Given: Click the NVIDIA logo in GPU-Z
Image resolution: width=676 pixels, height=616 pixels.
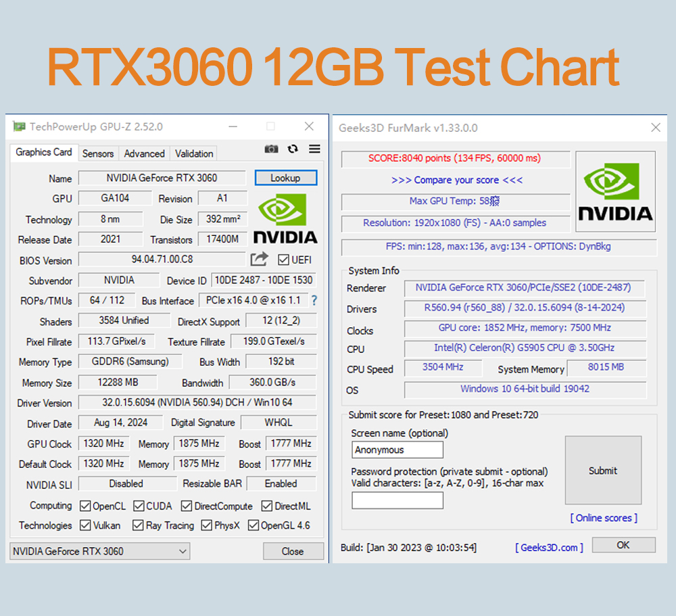Looking at the screenshot, I should (285, 219).
